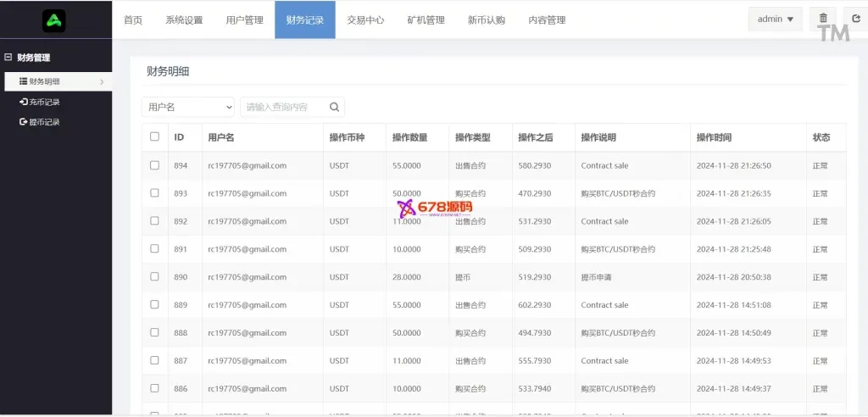Open the 用户名 search field dropdown
Image resolution: width=868 pixels, height=417 pixels.
(187, 107)
